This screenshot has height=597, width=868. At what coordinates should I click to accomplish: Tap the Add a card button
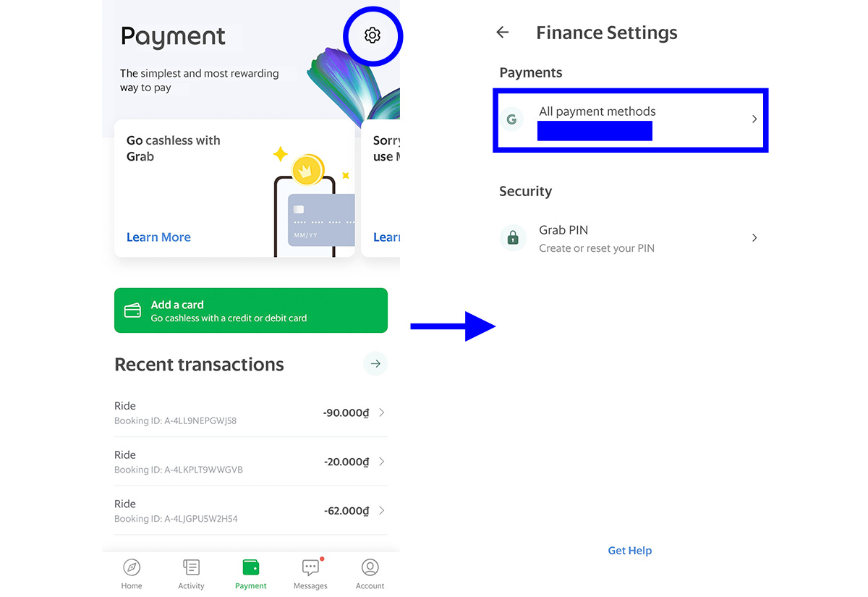(251, 310)
